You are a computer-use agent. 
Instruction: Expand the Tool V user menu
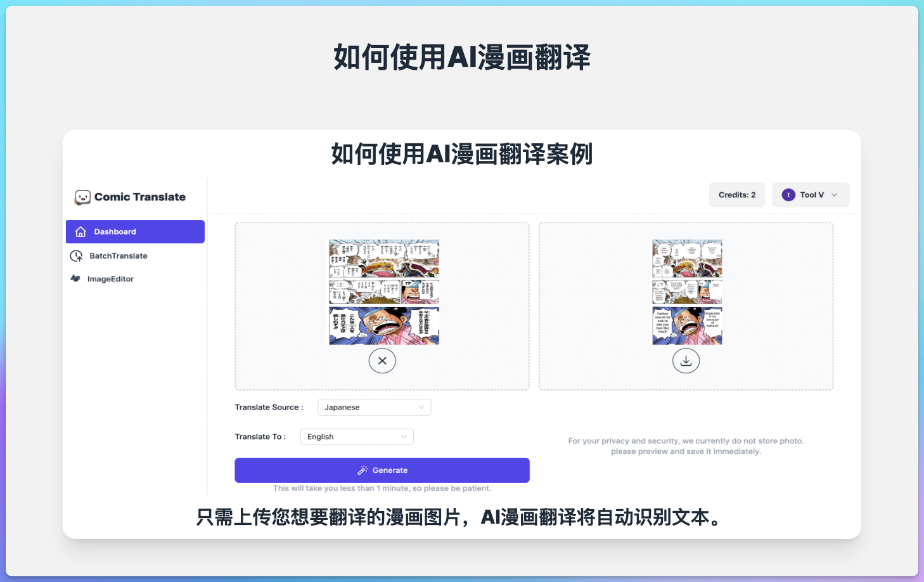coord(811,195)
